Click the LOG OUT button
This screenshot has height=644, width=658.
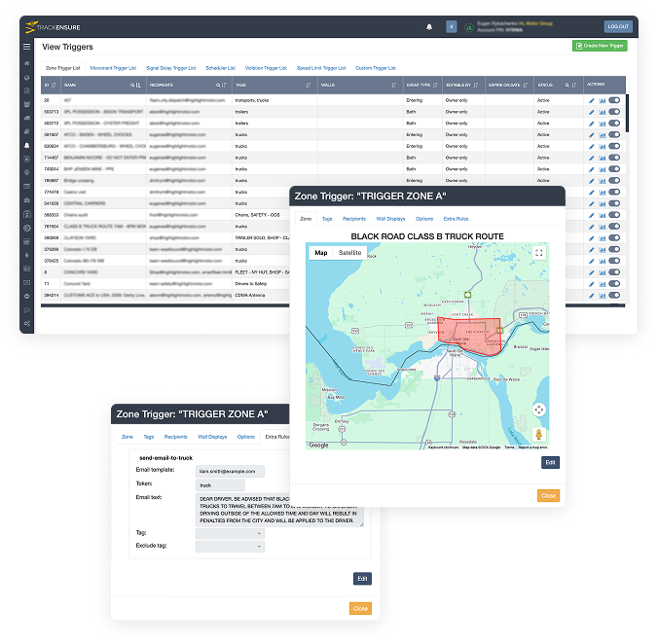618,26
